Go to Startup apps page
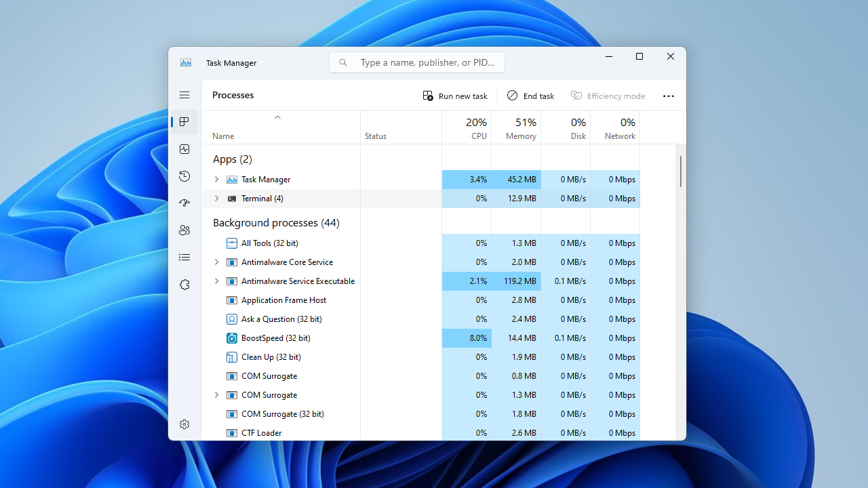Image resolution: width=868 pixels, height=488 pixels. click(x=184, y=203)
